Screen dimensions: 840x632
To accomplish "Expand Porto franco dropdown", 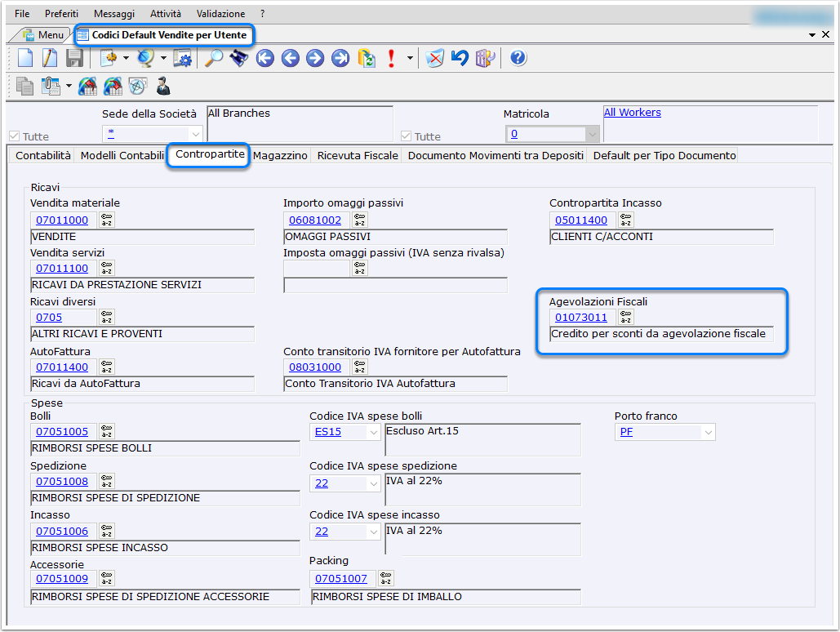I will [x=709, y=432].
